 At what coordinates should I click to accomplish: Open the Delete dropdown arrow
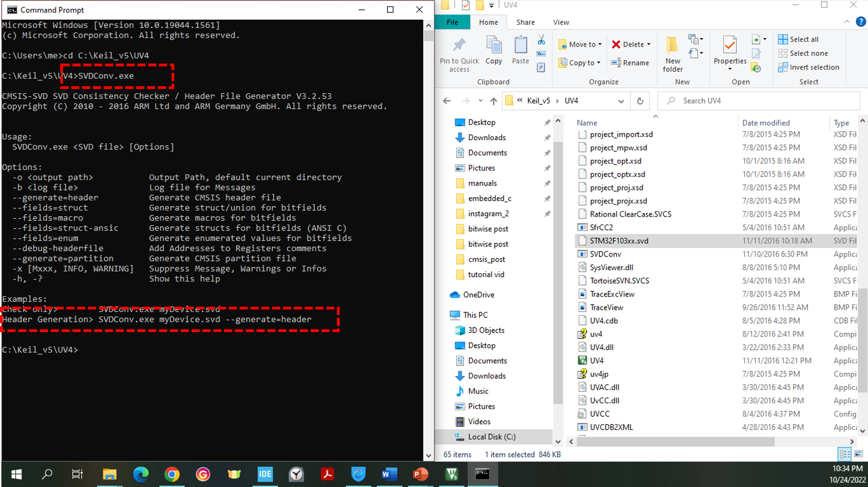(x=649, y=44)
